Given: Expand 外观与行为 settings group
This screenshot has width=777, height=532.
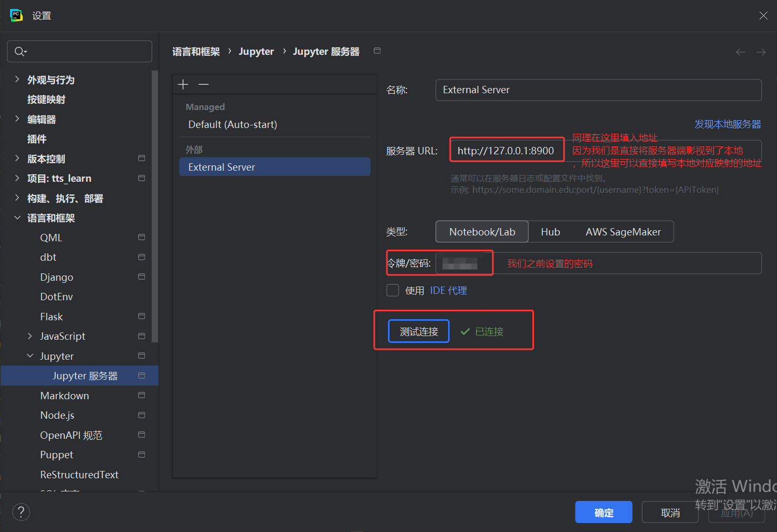Looking at the screenshot, I should click(17, 80).
